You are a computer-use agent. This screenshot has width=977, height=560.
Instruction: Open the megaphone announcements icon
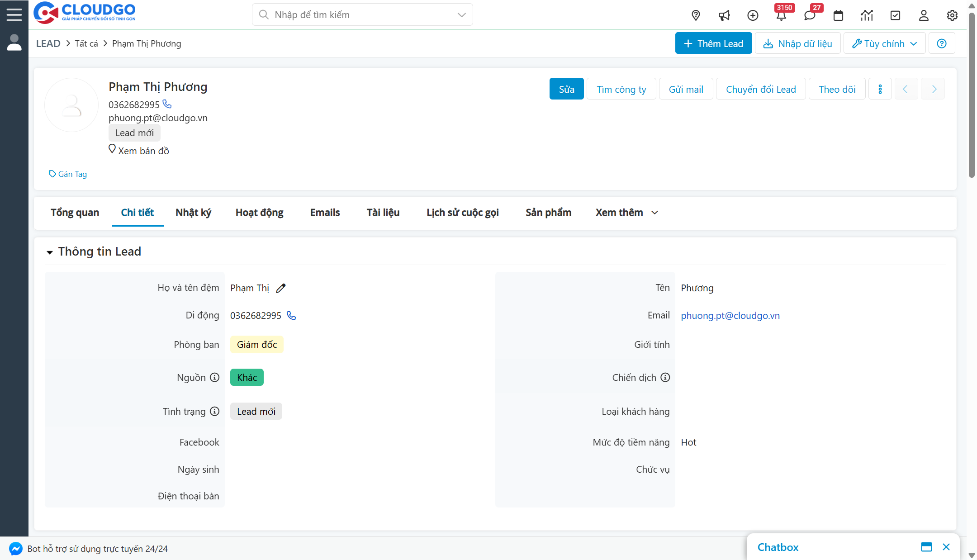724,15
